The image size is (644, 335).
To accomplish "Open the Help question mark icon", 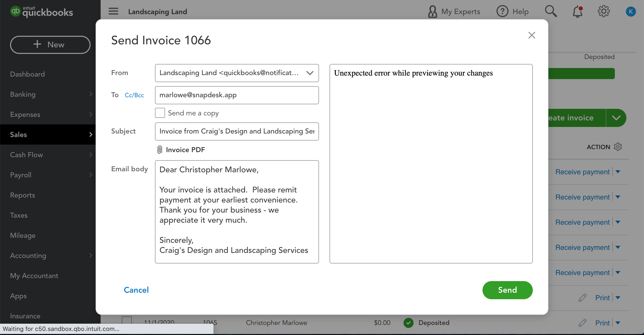I will (x=502, y=11).
